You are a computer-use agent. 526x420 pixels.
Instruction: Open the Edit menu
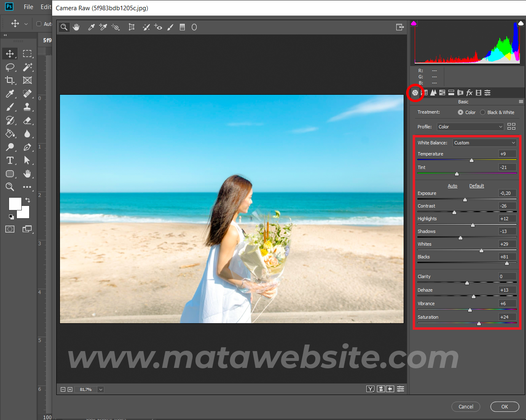click(46, 7)
